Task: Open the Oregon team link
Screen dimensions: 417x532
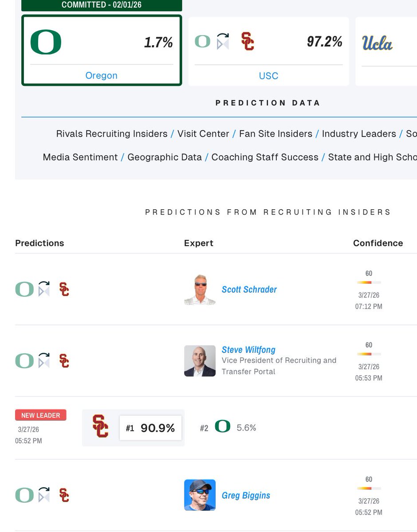Action: pos(101,75)
